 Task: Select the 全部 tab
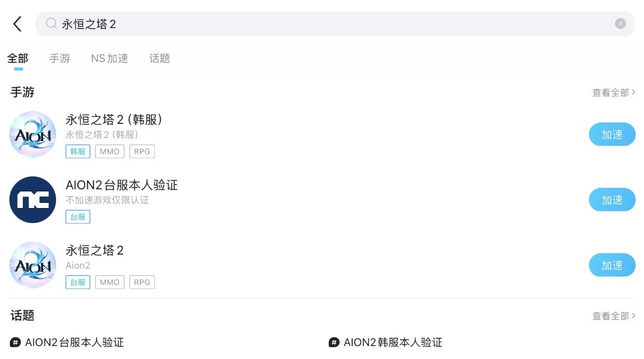[x=18, y=59]
